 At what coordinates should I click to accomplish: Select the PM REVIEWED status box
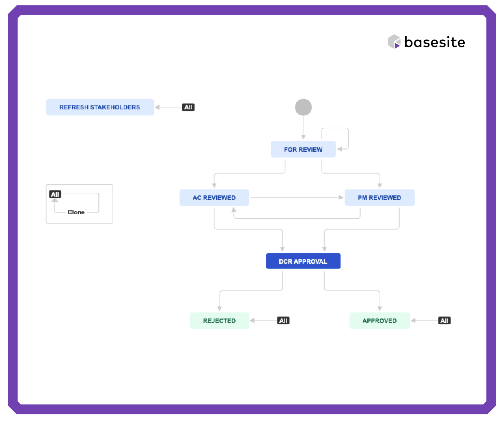click(379, 198)
